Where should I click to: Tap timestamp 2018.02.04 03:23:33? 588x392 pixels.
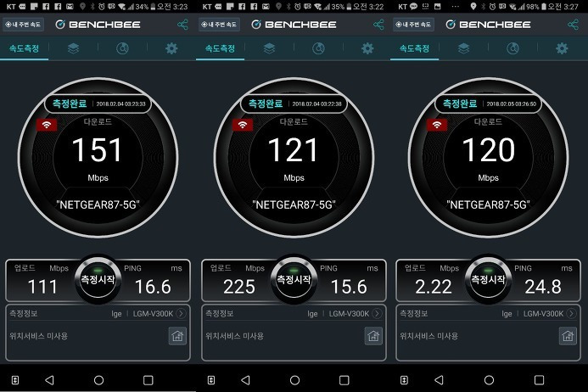120,104
